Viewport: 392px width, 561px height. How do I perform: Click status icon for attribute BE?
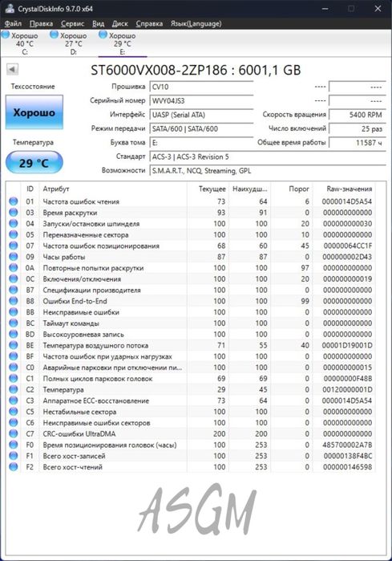click(13, 345)
